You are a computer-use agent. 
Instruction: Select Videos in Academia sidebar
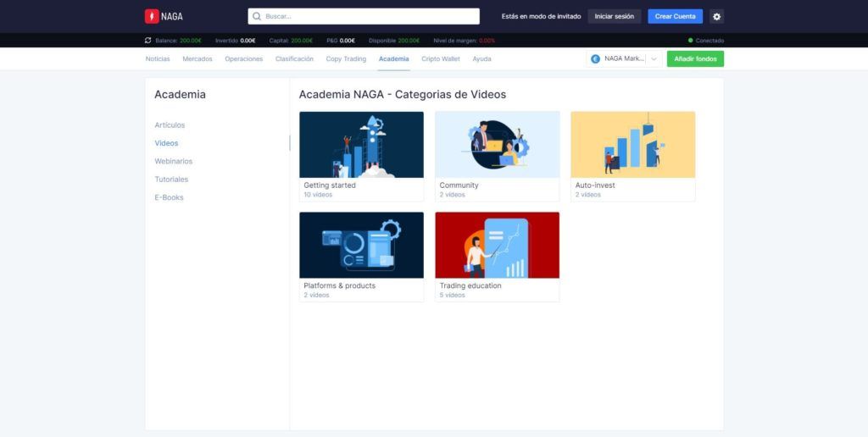click(167, 143)
